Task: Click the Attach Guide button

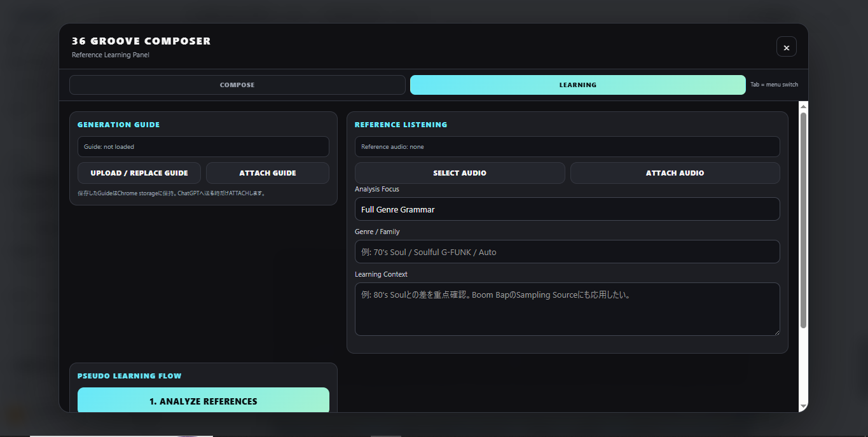Action: 268,173
